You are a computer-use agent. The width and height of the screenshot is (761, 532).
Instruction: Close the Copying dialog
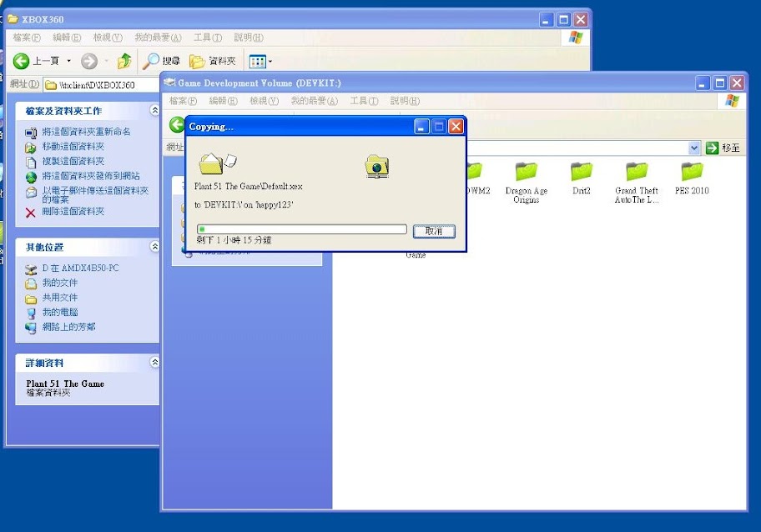coord(456,127)
